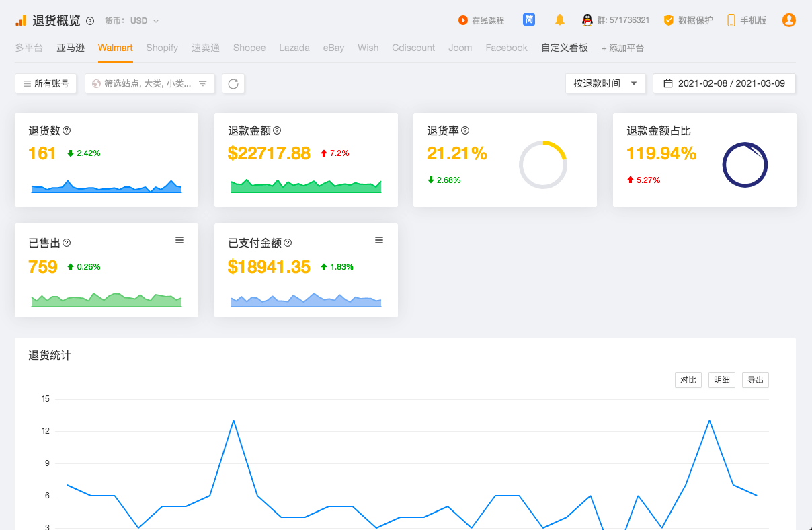Screen dimensions: 812x530
Task: Switch to the 亚马逊 platform tab
Action: point(71,48)
